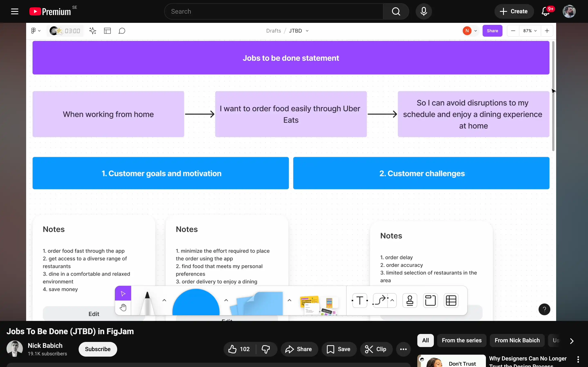The image size is (588, 367).
Task: Select the 'From Nick Babich' filter chip
Action: [517, 340]
